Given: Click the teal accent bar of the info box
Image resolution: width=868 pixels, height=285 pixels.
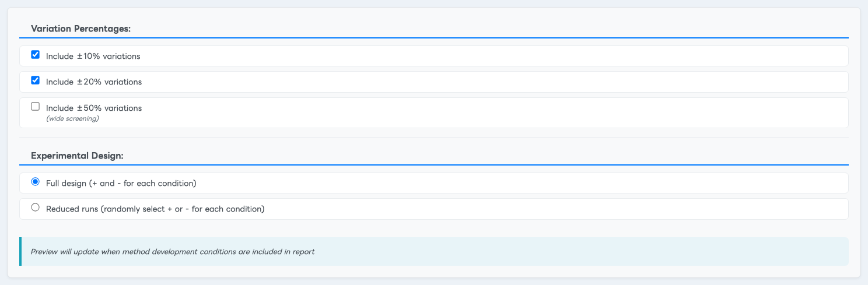Looking at the screenshot, I should pyautogui.click(x=20, y=251).
